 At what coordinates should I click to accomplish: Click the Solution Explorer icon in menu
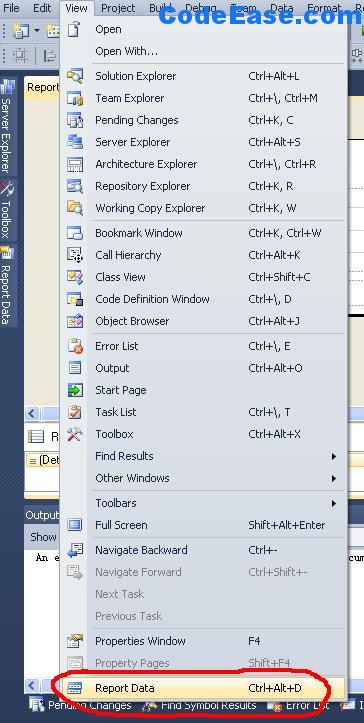[x=75, y=76]
